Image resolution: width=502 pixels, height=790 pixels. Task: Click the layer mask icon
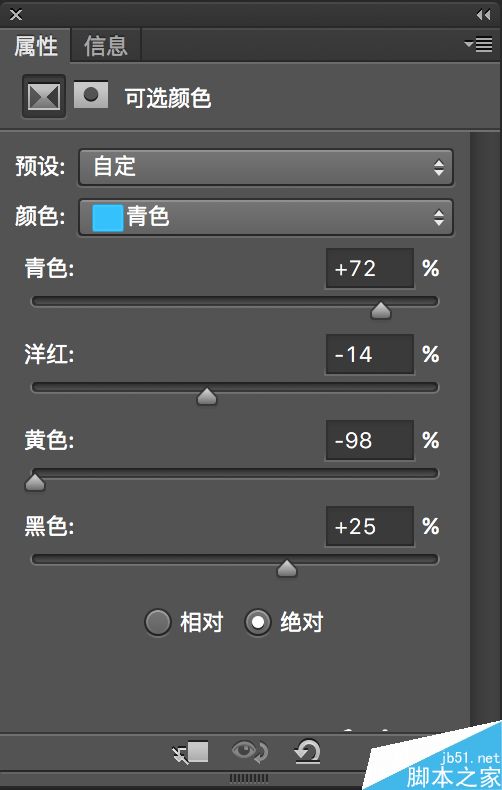[91, 95]
